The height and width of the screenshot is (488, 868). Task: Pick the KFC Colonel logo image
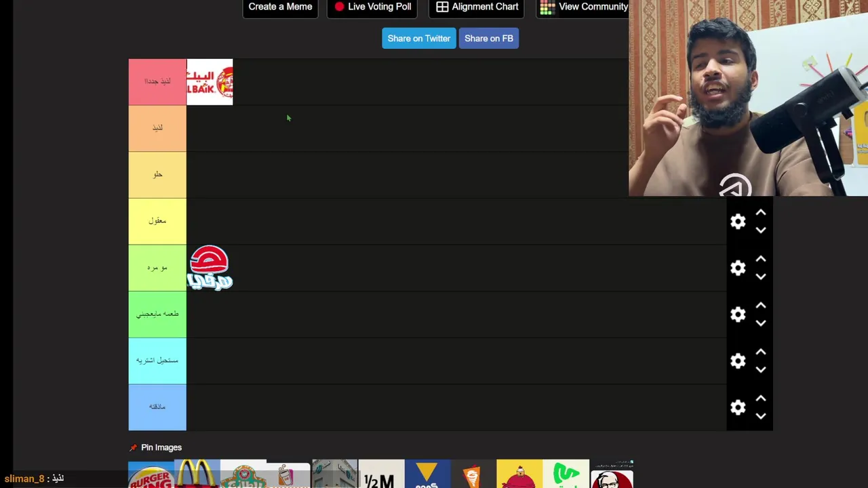tap(612, 474)
